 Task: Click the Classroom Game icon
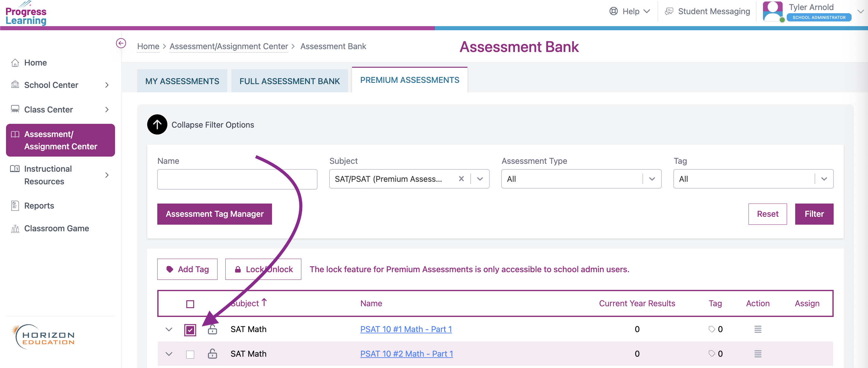[x=15, y=228]
